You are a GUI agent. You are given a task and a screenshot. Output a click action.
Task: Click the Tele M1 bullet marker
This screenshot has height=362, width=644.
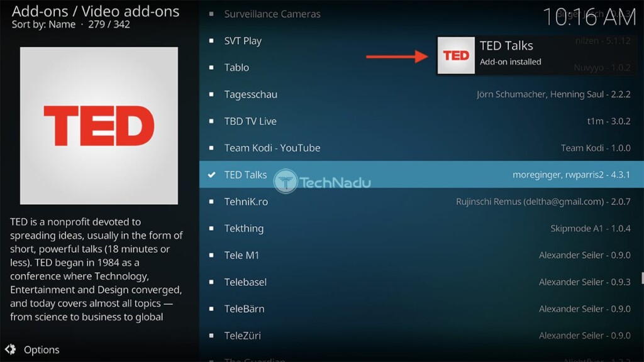[211, 255]
